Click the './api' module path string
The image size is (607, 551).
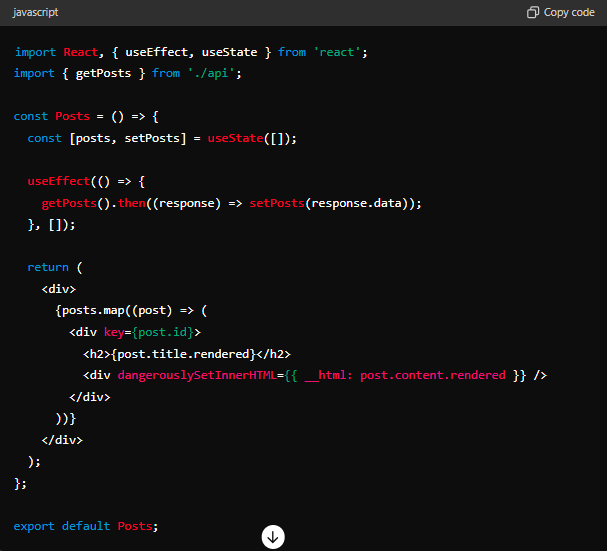point(215,73)
